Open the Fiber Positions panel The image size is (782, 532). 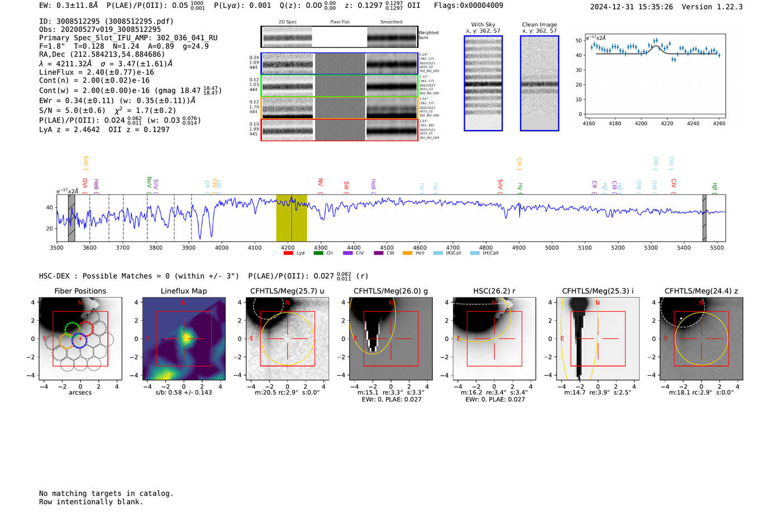pos(80,339)
